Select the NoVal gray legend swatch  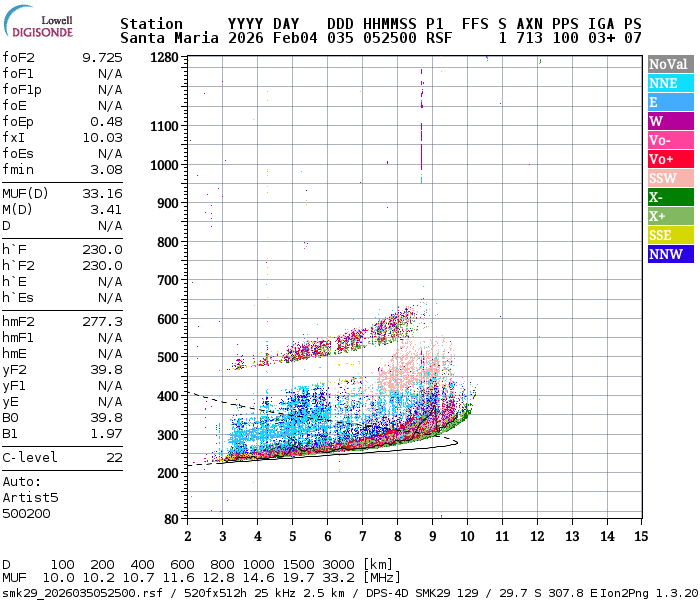tap(670, 64)
